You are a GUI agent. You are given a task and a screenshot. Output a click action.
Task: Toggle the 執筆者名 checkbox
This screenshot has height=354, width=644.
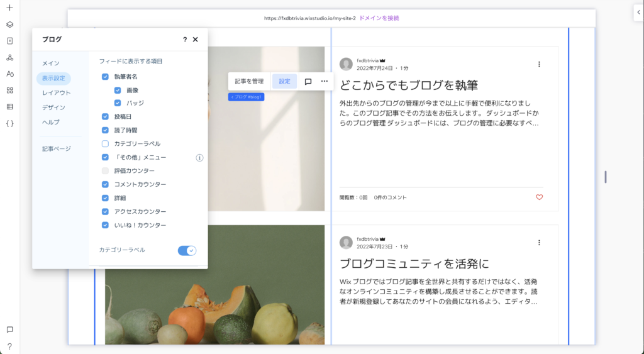(105, 77)
